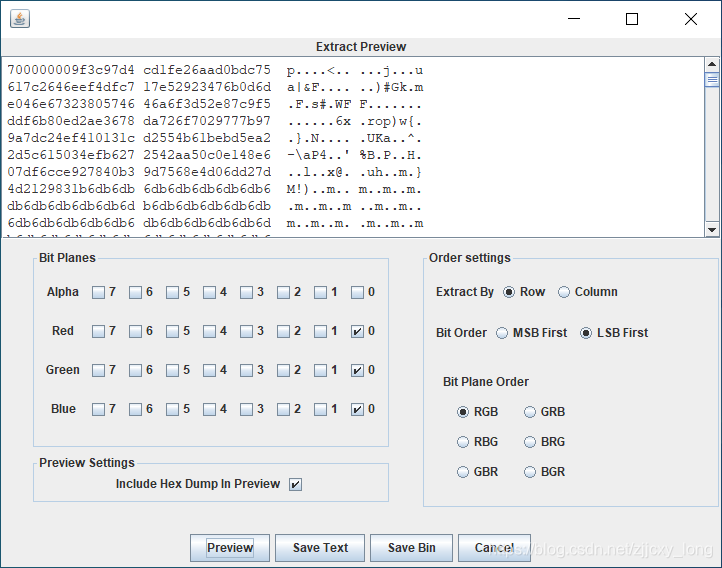Click the preview scrollbar thumb
Screen dimensions: 722x568
point(712,80)
